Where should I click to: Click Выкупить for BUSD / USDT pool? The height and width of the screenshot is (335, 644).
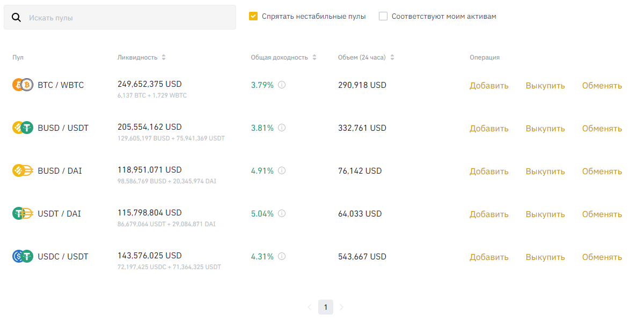(545, 128)
